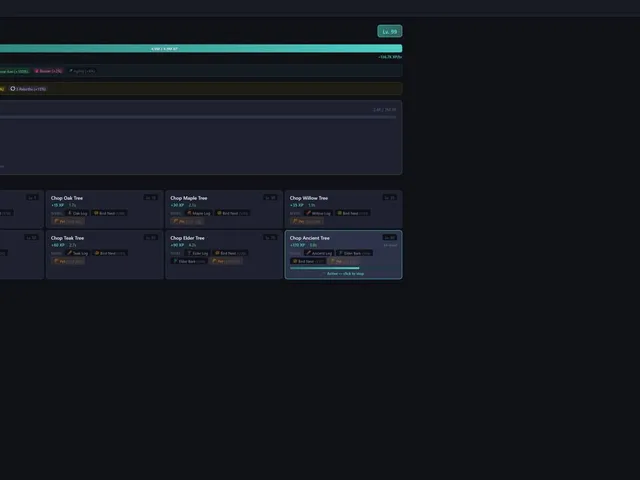Image resolution: width=640 pixels, height=480 pixels.
Task: Click the Elder Log drop chip
Action: [x=198, y=253]
